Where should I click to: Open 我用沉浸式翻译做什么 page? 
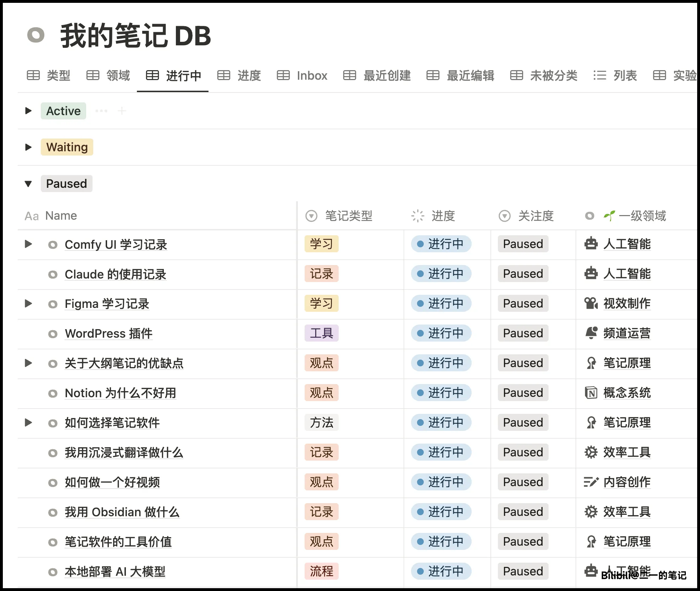pos(124,453)
